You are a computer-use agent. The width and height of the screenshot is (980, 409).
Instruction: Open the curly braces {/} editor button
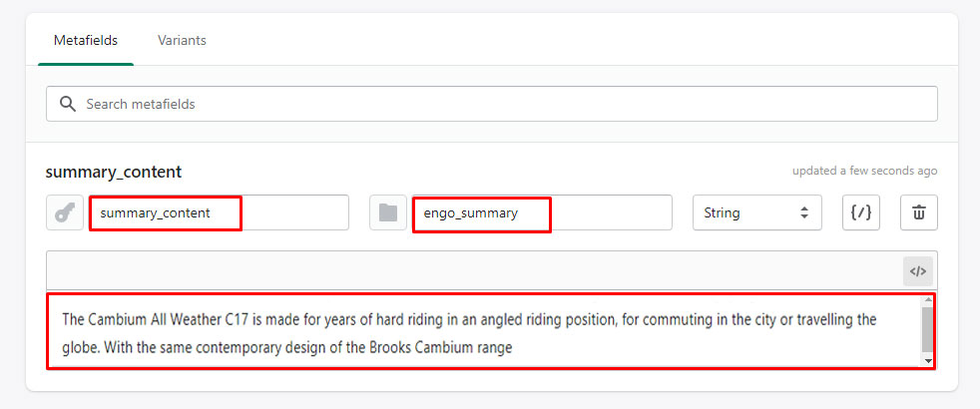coord(860,212)
